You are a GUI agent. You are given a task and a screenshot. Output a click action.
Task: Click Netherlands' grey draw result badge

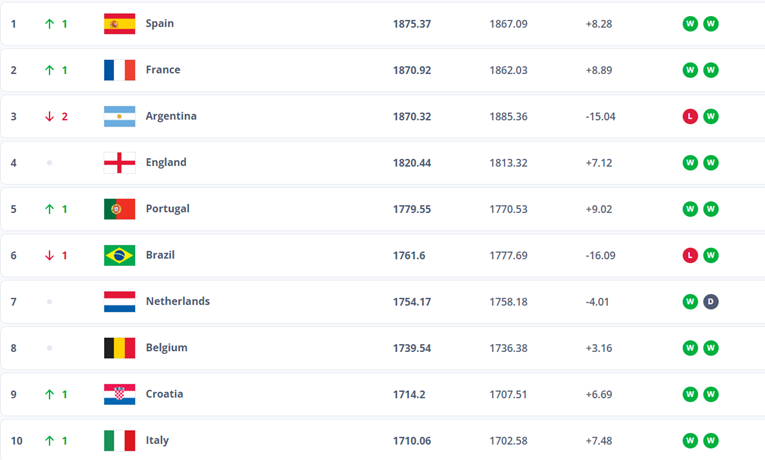coord(711,301)
